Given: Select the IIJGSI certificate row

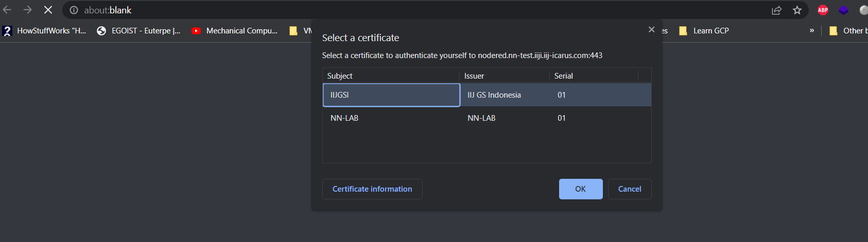Looking at the screenshot, I should click(x=391, y=95).
